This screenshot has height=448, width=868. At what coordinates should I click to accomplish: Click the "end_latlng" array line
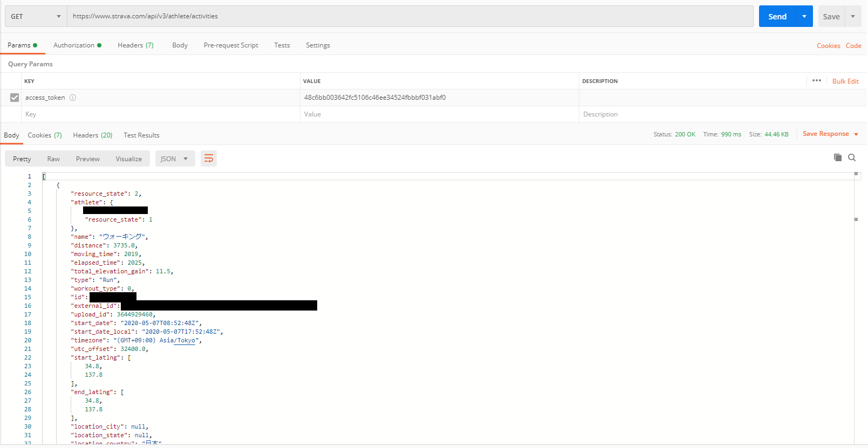point(97,392)
